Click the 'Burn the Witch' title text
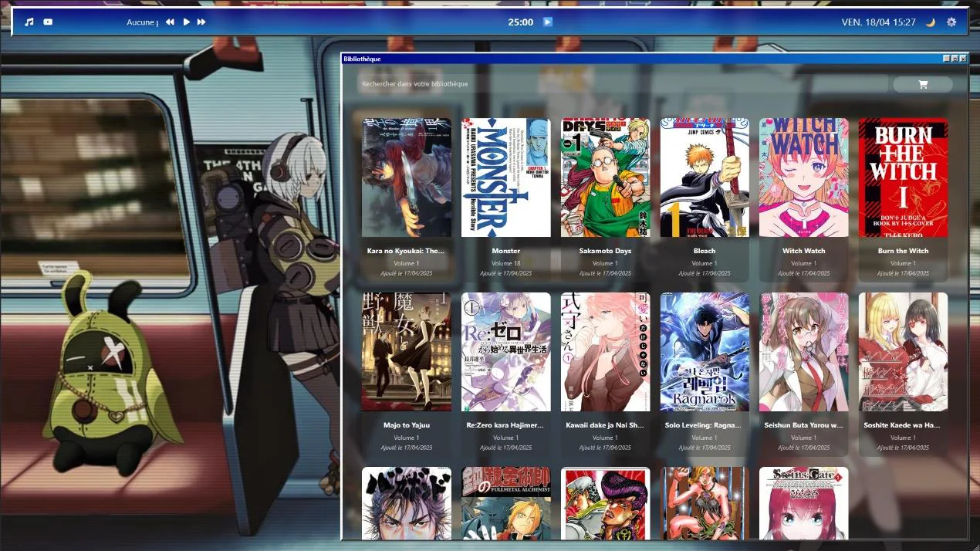 click(x=903, y=251)
